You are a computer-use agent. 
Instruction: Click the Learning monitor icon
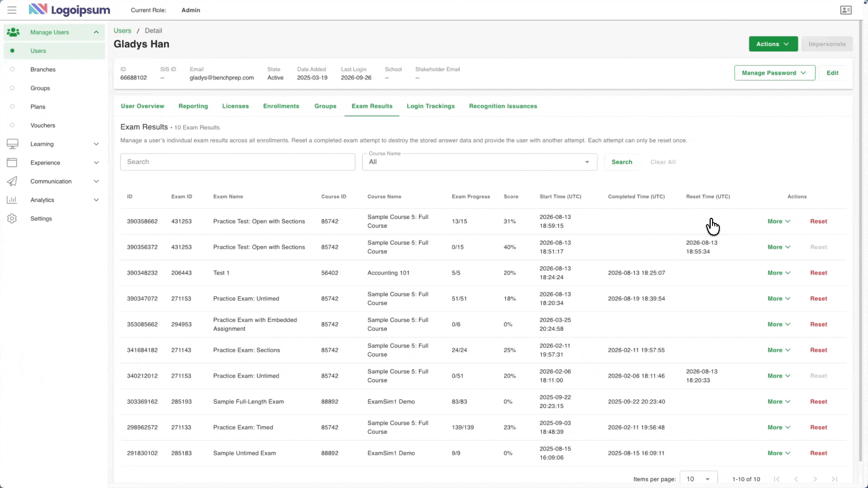pyautogui.click(x=12, y=144)
